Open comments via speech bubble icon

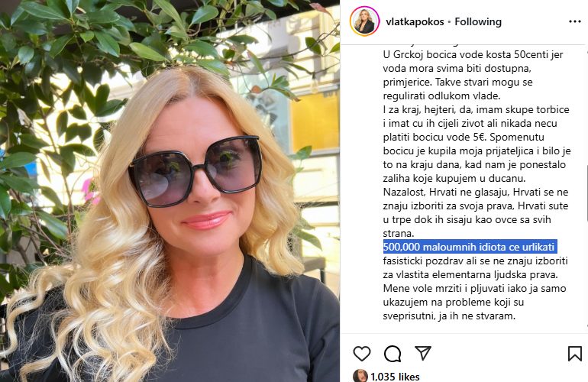click(393, 354)
